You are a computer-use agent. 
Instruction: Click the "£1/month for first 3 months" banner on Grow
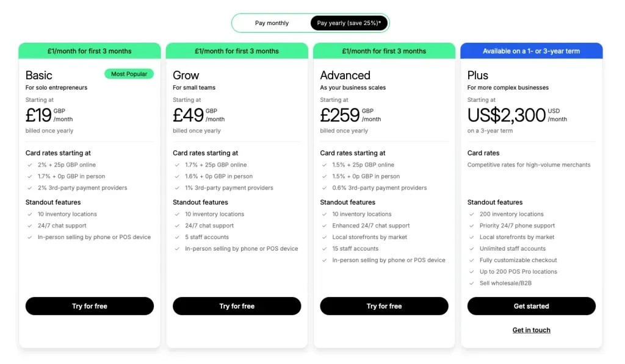click(237, 51)
